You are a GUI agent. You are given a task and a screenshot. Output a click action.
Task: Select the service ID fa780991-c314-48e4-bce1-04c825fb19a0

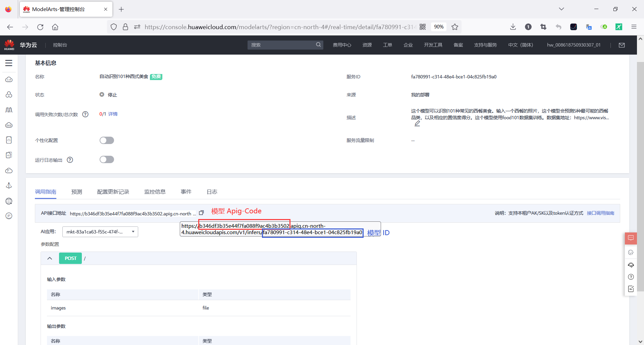pyautogui.click(x=454, y=77)
